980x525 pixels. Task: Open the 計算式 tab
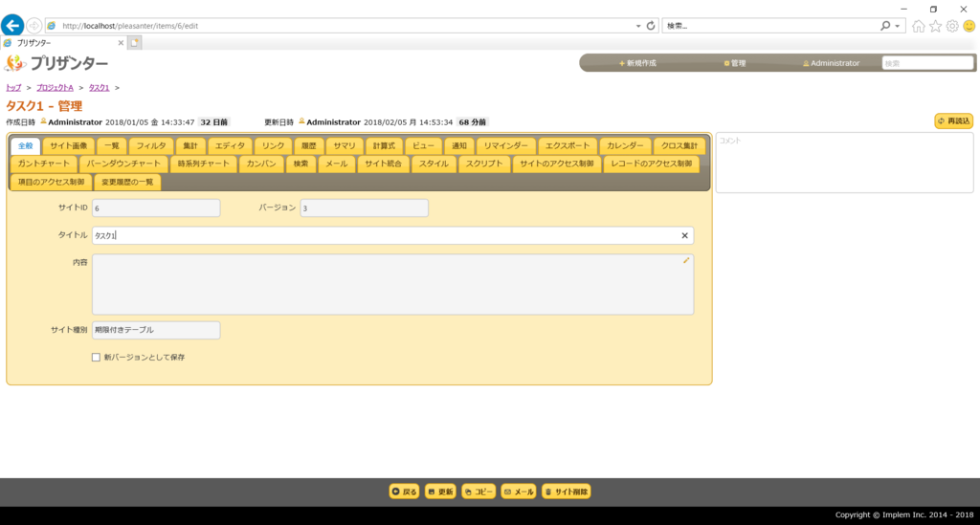(x=384, y=145)
